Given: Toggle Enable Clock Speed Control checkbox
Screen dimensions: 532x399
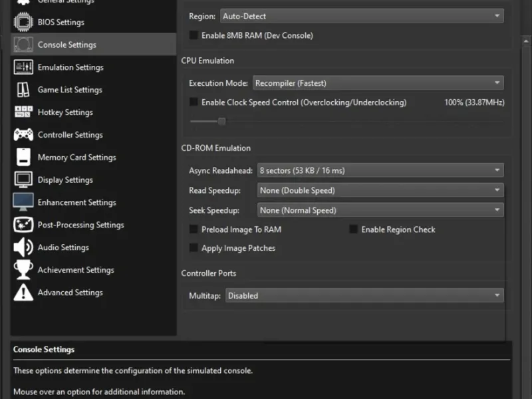Looking at the screenshot, I should click(x=194, y=102).
